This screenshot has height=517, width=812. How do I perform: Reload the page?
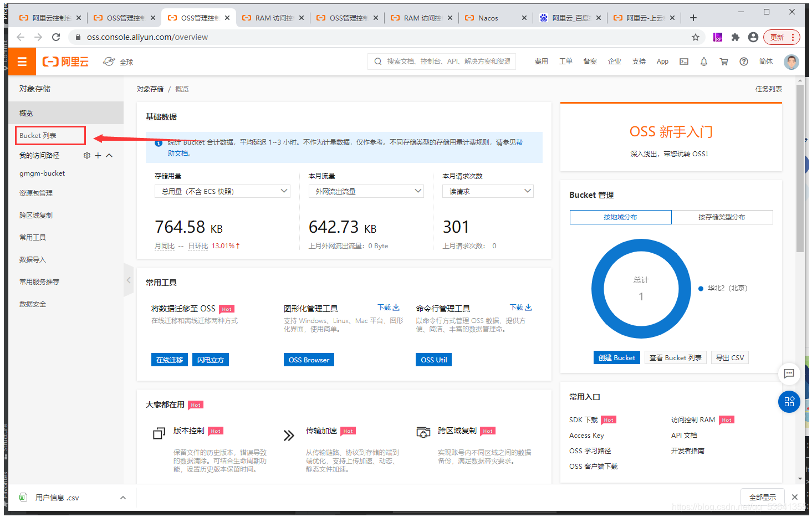[56, 37]
